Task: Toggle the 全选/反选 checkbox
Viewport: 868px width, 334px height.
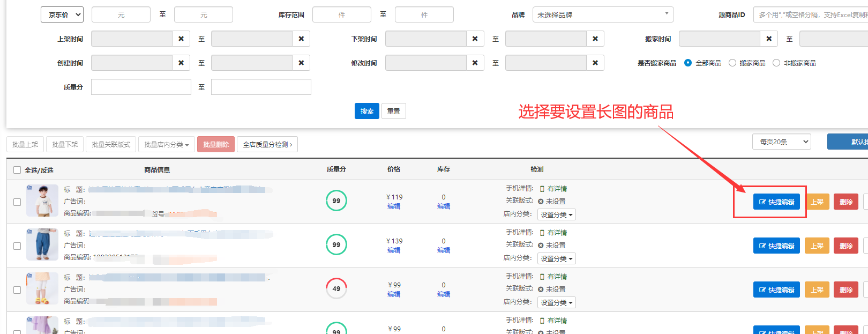Action: point(17,170)
